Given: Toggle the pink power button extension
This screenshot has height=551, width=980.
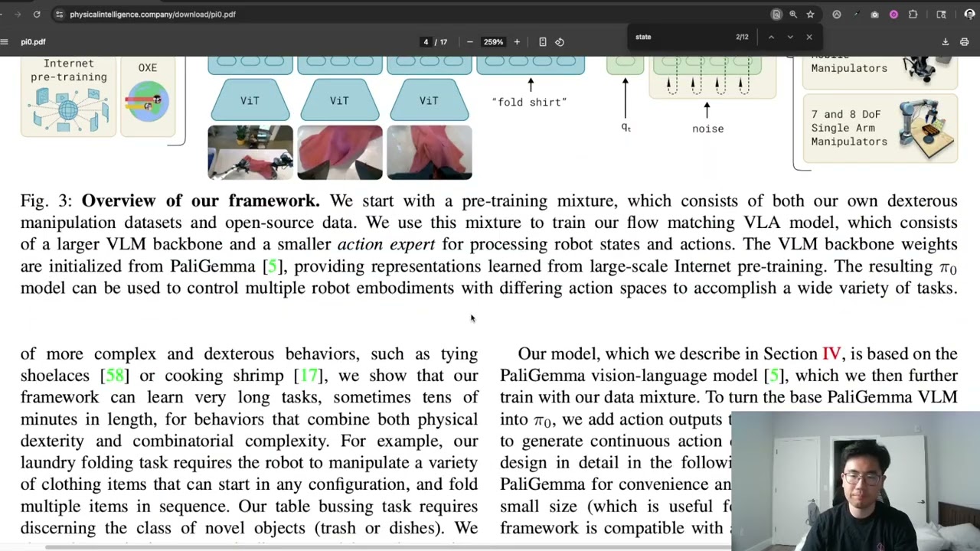Looking at the screenshot, I should tap(893, 14).
